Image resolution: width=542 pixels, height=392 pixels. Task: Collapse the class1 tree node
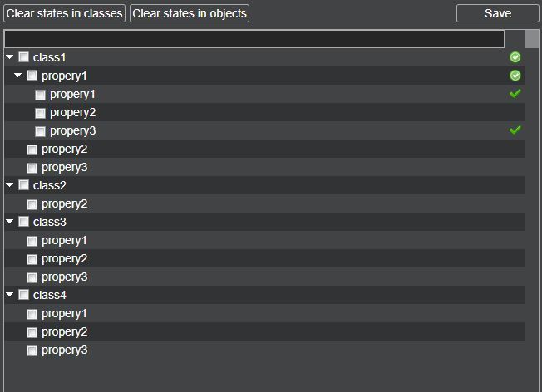tap(10, 57)
